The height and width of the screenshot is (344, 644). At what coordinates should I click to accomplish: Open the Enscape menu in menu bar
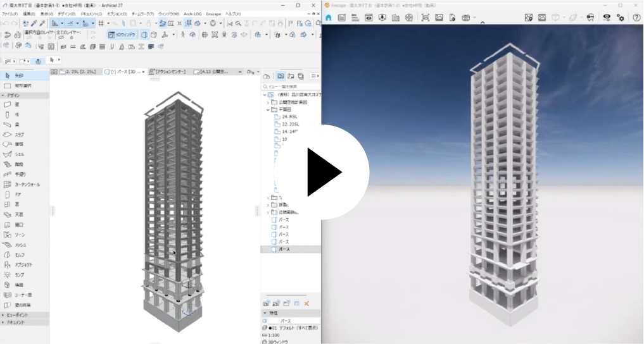coord(213,13)
